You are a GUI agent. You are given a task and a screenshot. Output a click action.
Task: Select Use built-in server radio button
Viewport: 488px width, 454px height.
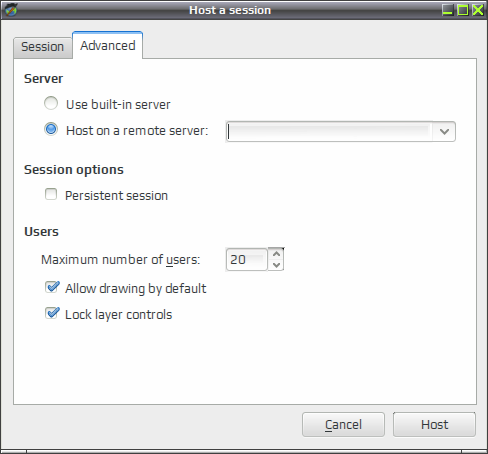coord(51,103)
